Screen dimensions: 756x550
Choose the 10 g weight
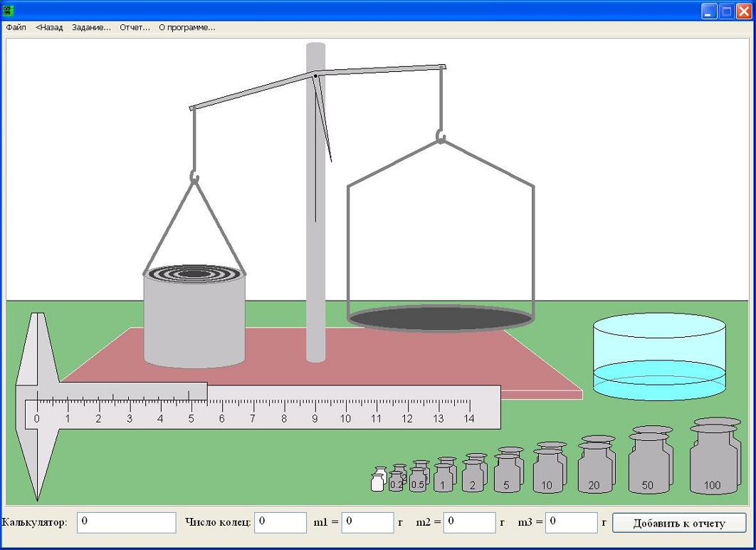click(x=547, y=472)
